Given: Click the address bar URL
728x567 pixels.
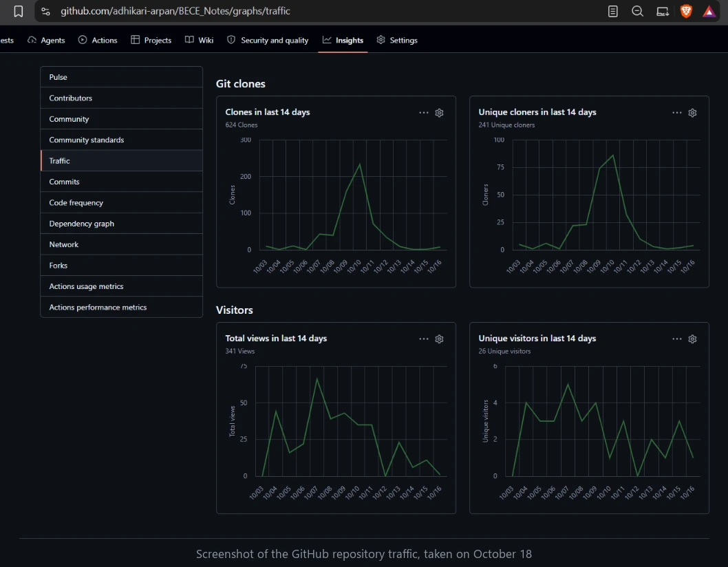Looking at the screenshot, I should tap(175, 11).
